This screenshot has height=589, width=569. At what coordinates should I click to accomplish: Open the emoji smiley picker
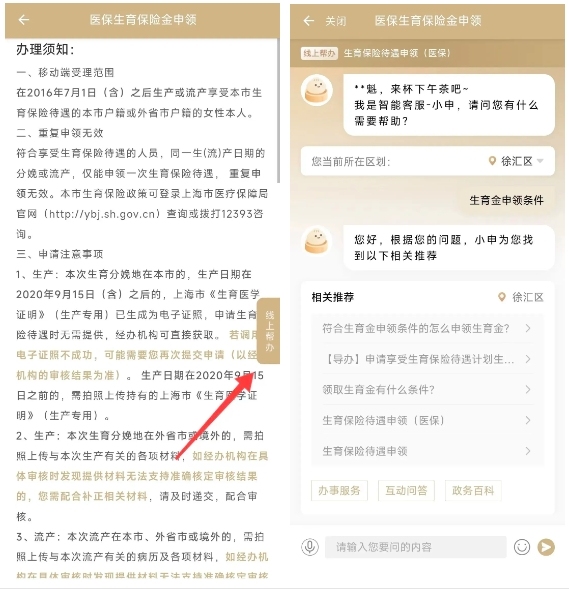click(522, 547)
